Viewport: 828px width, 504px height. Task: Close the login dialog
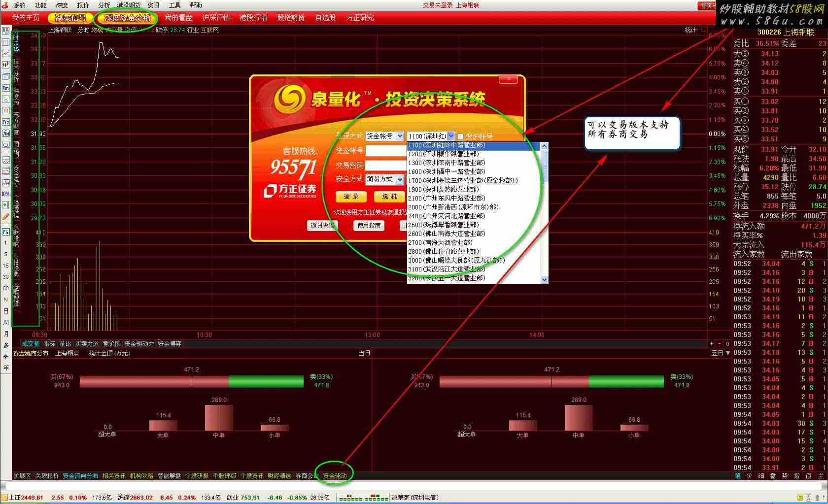509,79
